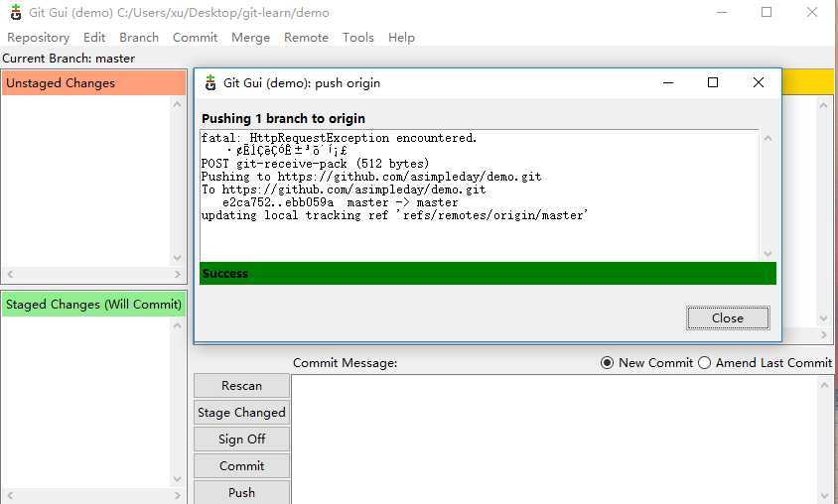Click the Sign Off button
838x504 pixels.
241,439
